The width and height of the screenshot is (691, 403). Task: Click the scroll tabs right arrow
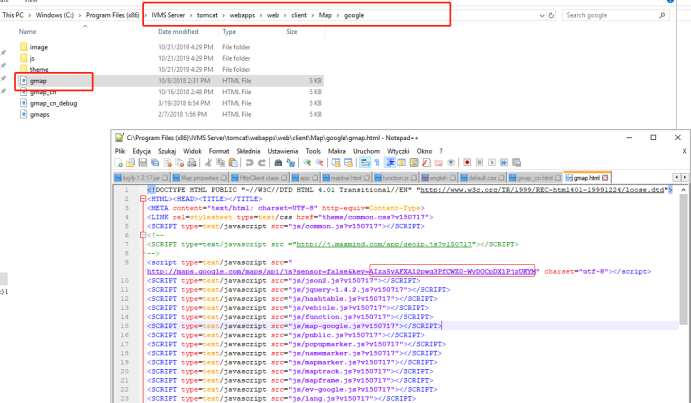click(x=684, y=177)
